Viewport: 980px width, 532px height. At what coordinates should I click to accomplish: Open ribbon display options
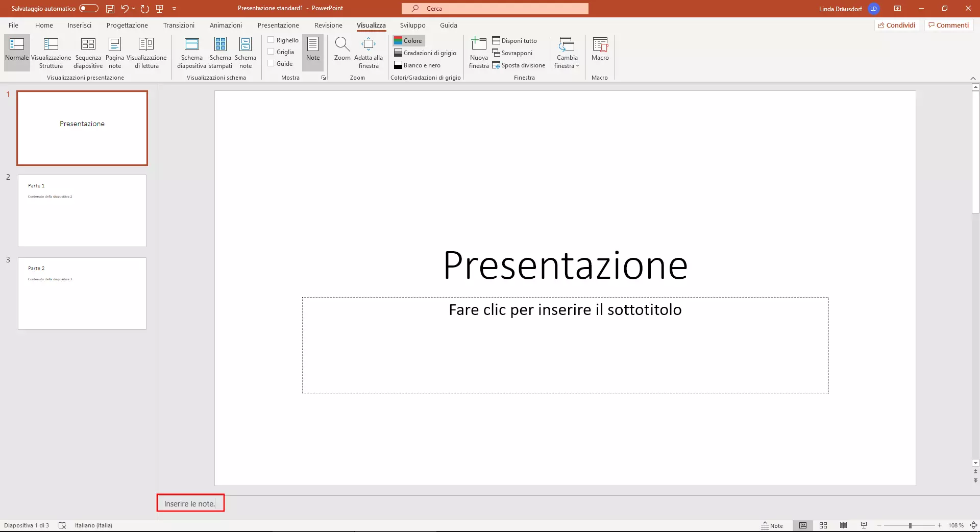898,8
